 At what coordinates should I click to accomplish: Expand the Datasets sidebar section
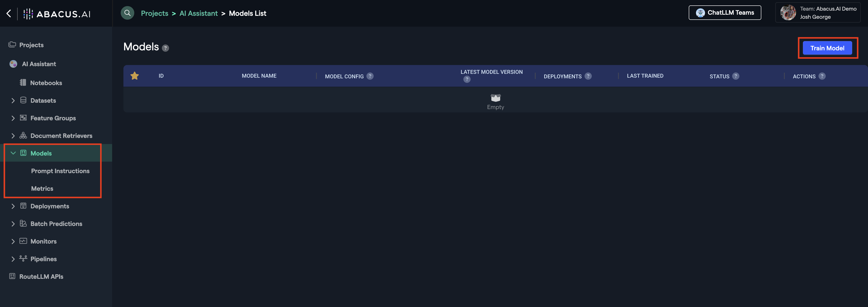pos(13,101)
